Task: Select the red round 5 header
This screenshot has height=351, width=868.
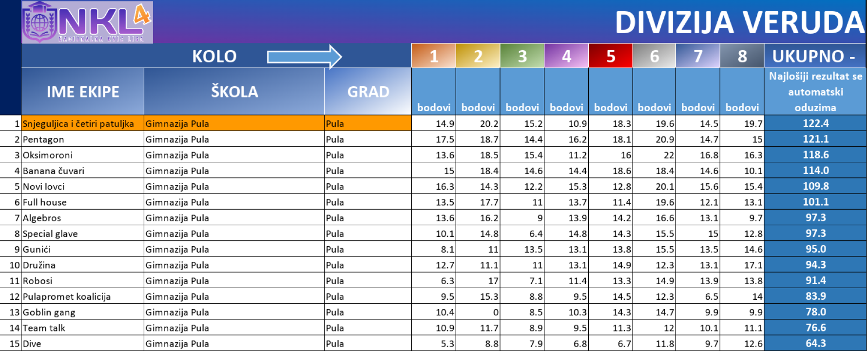Action: (x=610, y=56)
